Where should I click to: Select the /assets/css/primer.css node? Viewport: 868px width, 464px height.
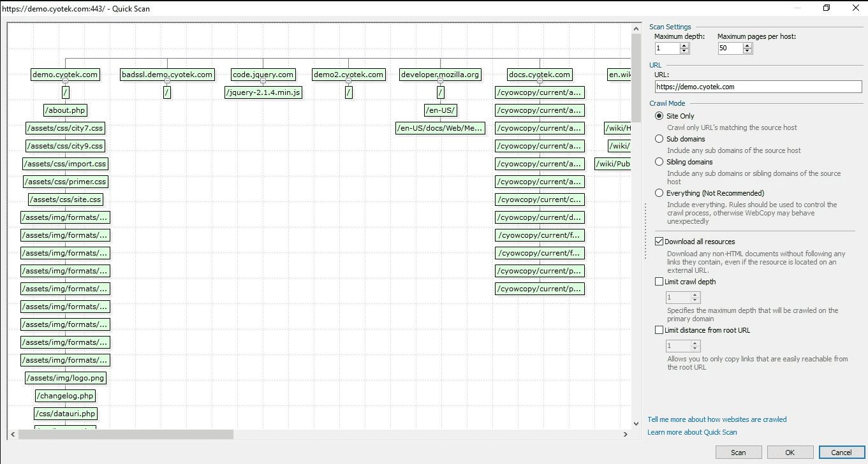click(x=65, y=182)
